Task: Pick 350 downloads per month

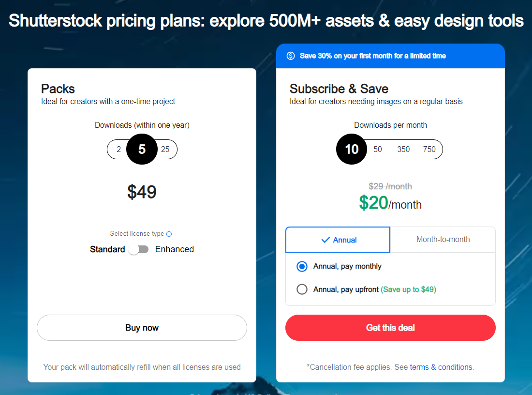Action: 403,150
